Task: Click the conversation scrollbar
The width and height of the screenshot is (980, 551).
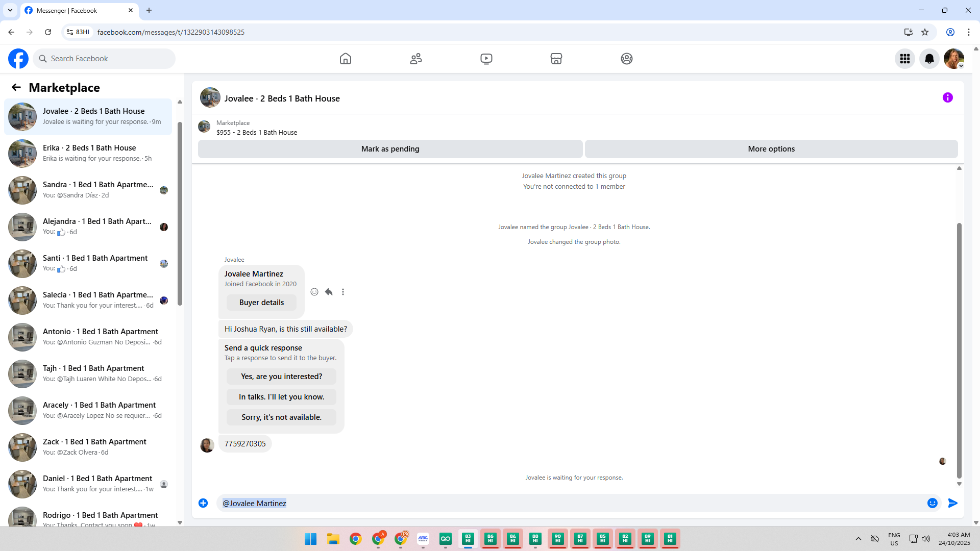Action: tap(959, 351)
